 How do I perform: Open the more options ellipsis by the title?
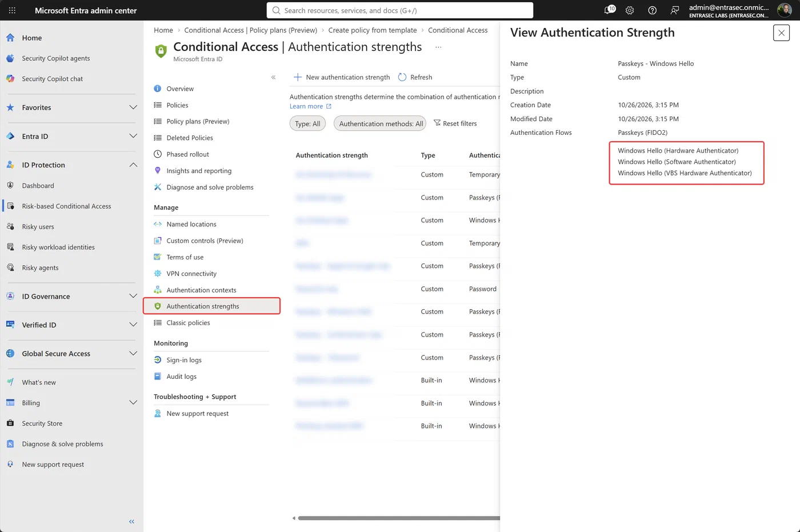tap(438, 47)
